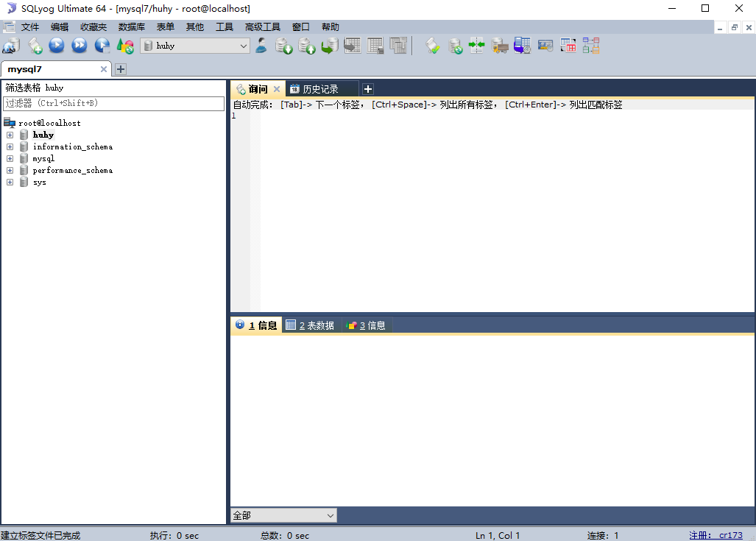756x541 pixels.
Task: Select the information_schema tree item
Action: click(x=73, y=146)
